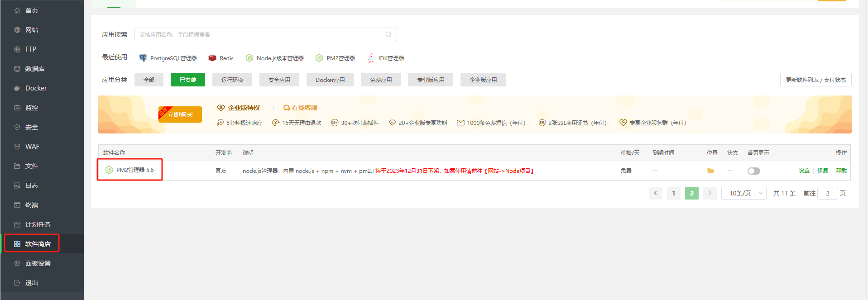Image resolution: width=868 pixels, height=300 pixels.
Task: Go to previous page arrow
Action: coord(656,193)
